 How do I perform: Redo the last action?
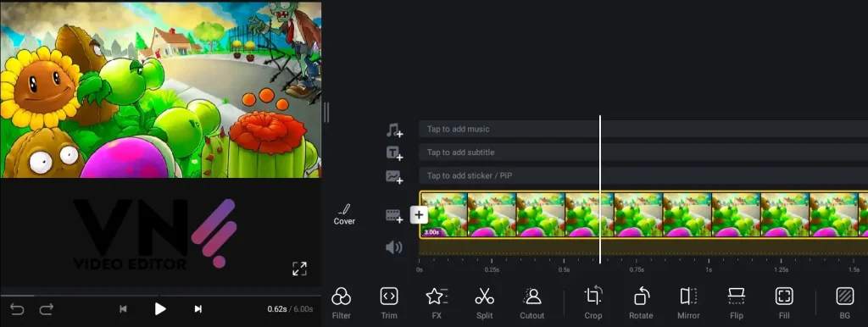(x=47, y=308)
